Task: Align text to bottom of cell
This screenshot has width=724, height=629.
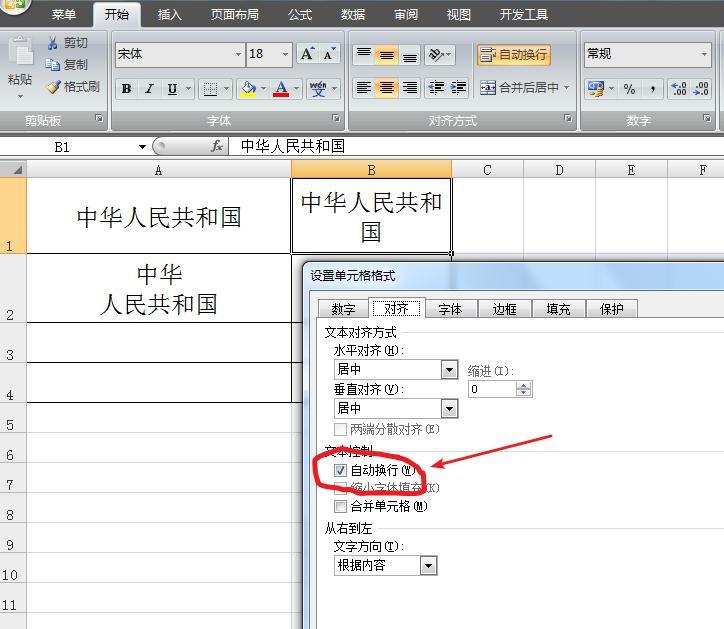Action: coord(410,55)
